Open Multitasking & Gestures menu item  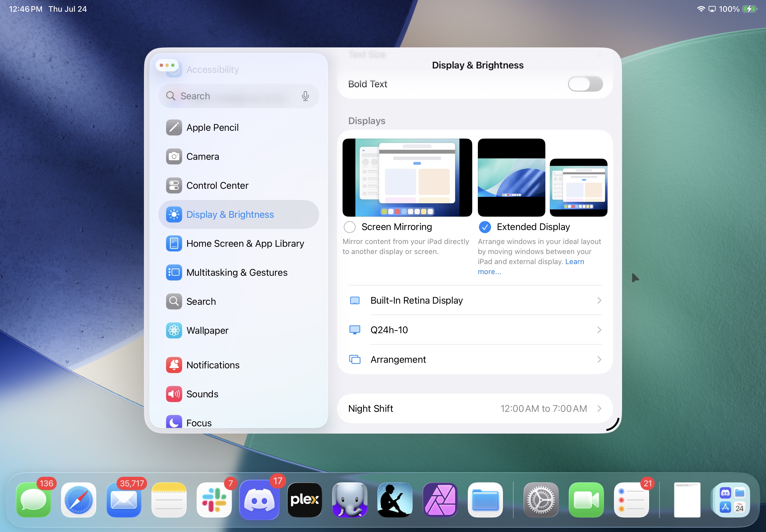[237, 273]
